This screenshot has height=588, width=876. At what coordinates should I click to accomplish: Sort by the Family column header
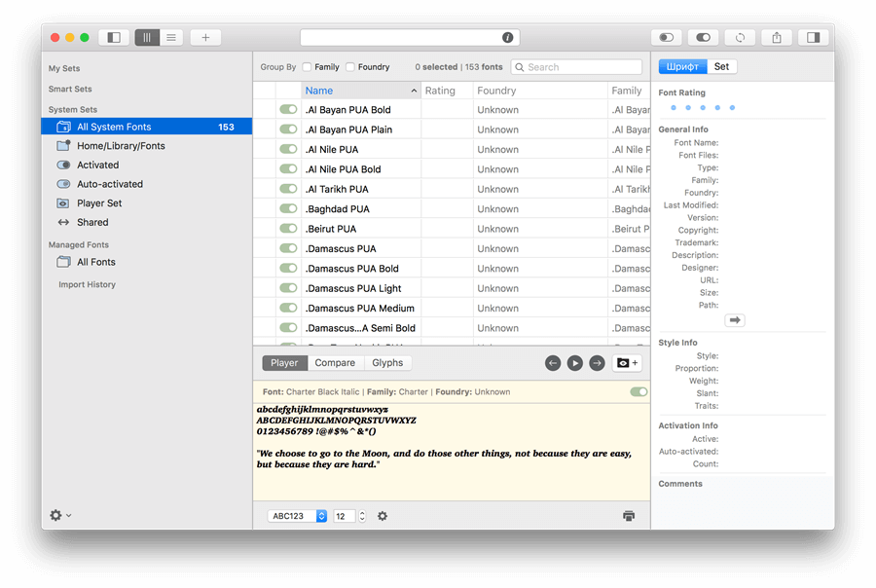[x=629, y=91]
